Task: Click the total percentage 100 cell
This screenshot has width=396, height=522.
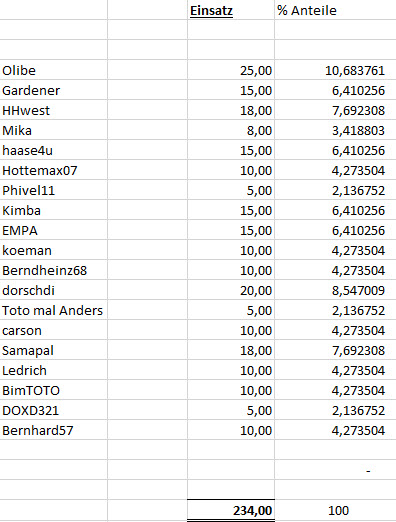Action: [x=335, y=510]
